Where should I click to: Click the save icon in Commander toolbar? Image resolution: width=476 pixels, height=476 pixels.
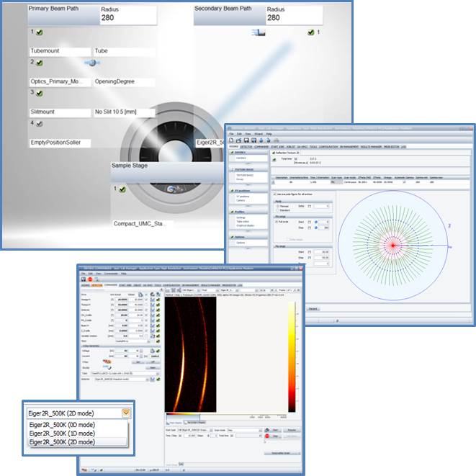pyautogui.click(x=83, y=279)
